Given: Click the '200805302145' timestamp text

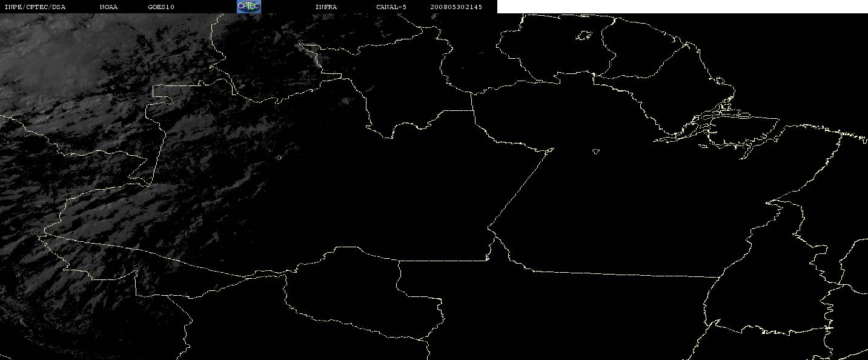Looking at the screenshot, I should 457,7.
